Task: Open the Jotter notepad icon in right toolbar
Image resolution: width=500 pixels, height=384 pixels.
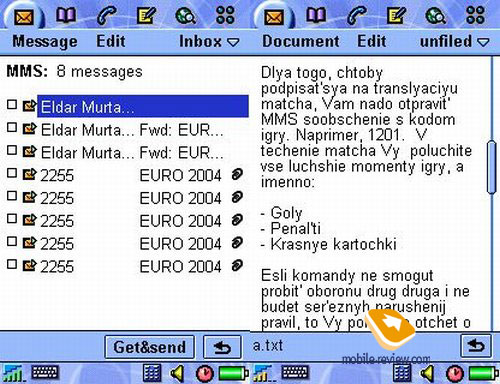Action: [x=396, y=16]
